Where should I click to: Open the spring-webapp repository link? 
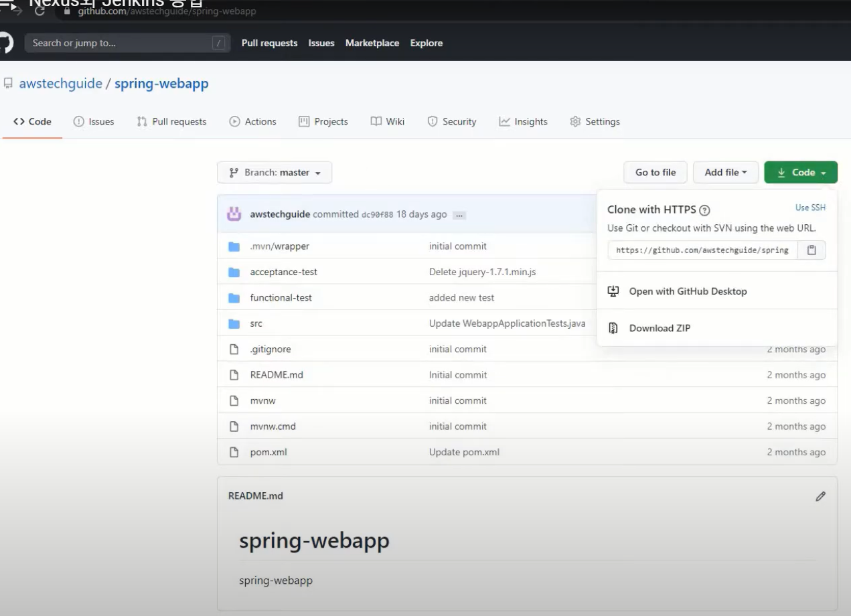coord(161,84)
